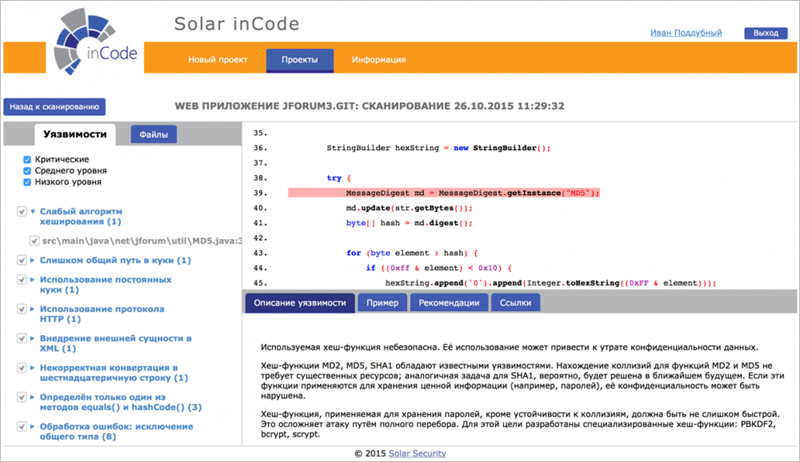800x462 pixels.
Task: Open the Новый проект menu item
Action: (218, 60)
